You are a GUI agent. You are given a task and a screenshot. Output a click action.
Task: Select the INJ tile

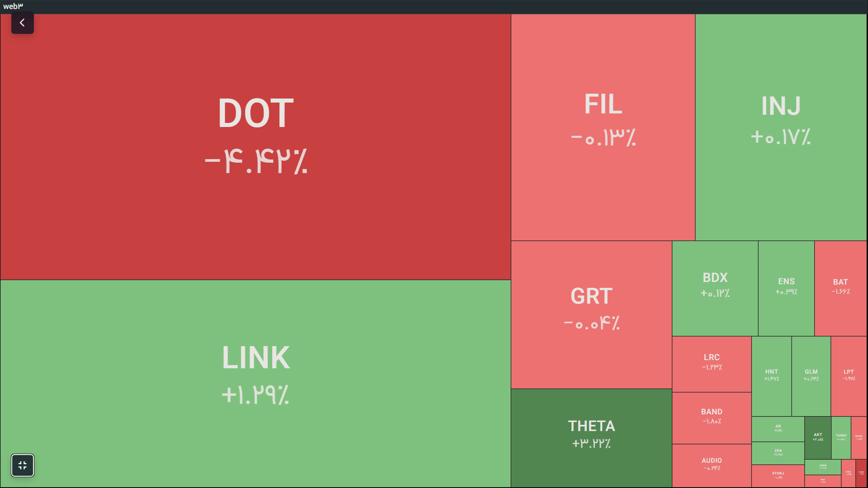pyautogui.click(x=781, y=127)
